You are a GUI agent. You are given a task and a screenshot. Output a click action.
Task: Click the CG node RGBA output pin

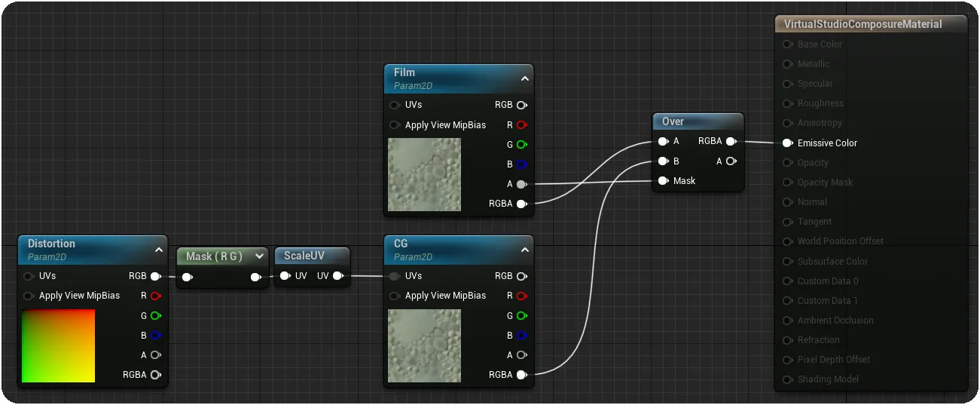coord(521,375)
